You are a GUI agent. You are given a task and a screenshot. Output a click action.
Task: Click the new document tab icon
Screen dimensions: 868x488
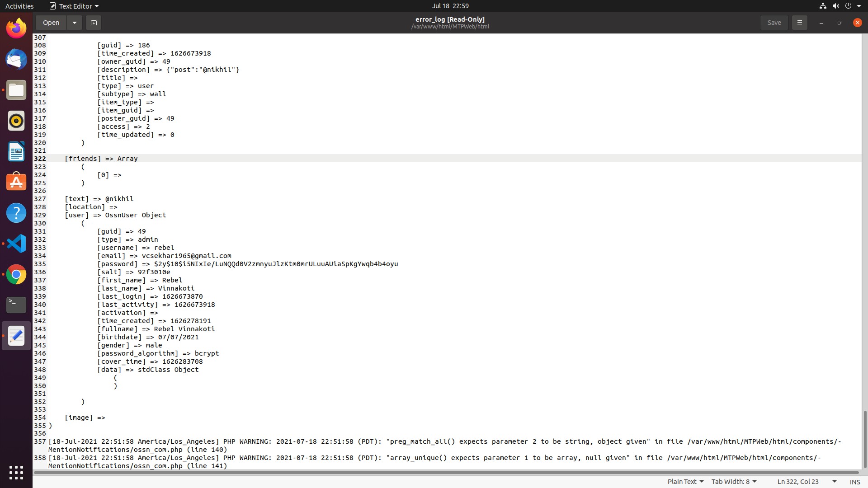pos(94,23)
